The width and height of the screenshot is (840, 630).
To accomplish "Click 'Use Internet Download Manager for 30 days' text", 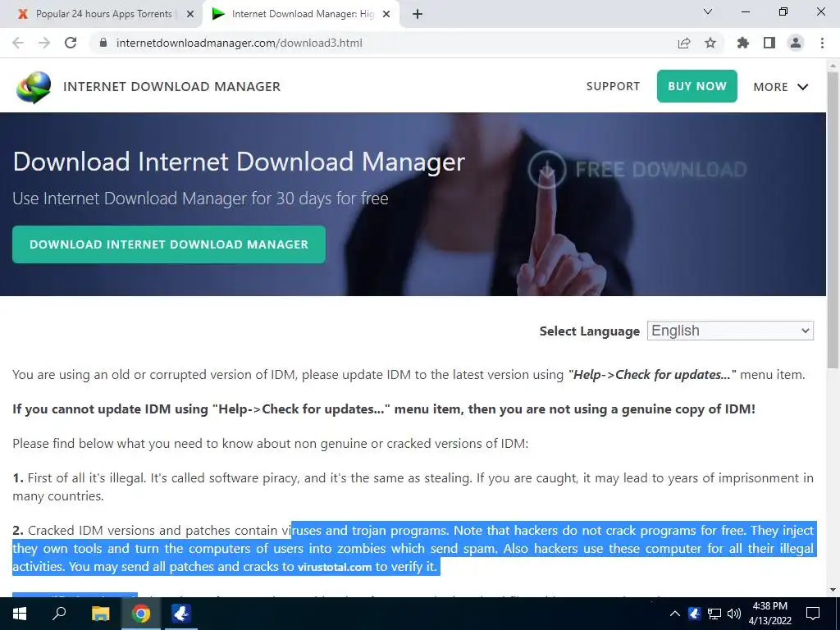I will click(200, 199).
